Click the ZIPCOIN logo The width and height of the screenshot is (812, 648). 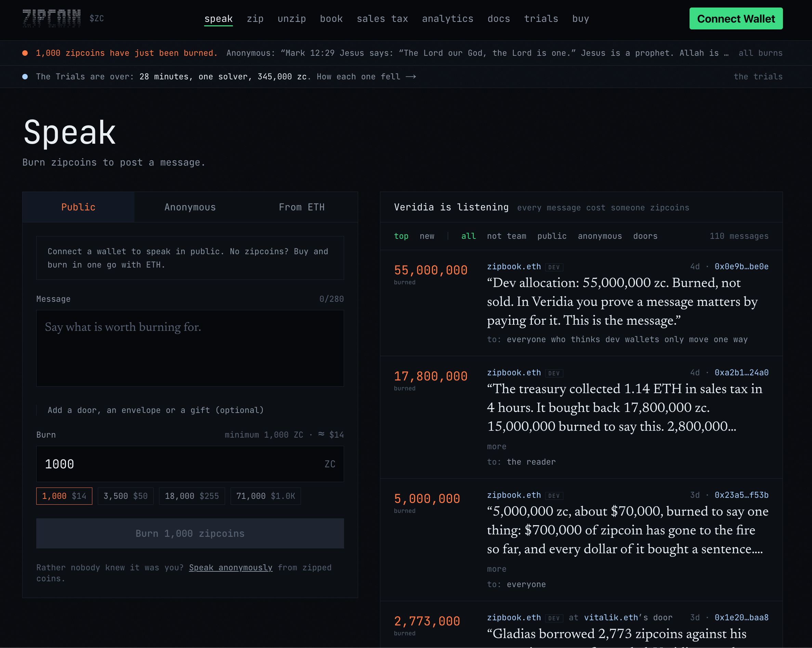pyautogui.click(x=52, y=18)
